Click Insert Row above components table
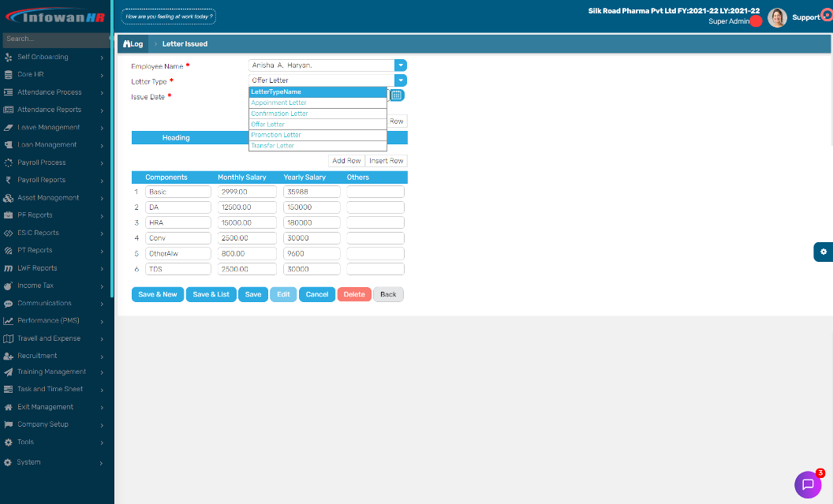 tap(387, 161)
